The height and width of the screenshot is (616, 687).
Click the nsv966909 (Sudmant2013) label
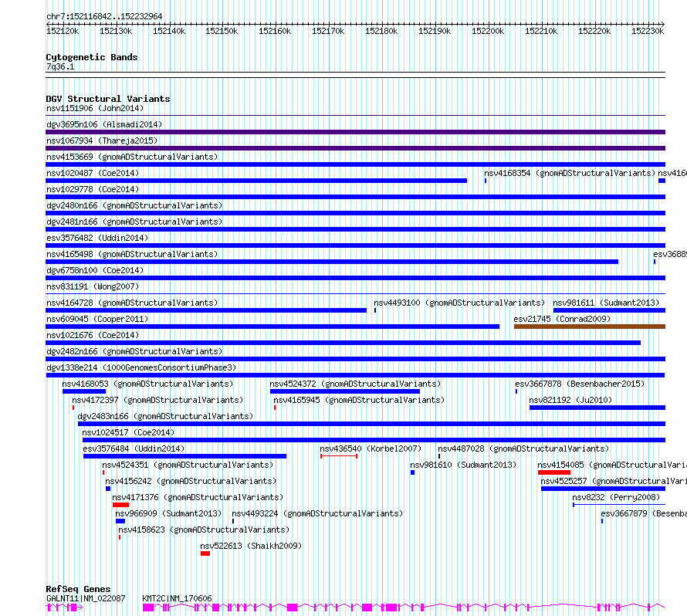[x=168, y=513]
